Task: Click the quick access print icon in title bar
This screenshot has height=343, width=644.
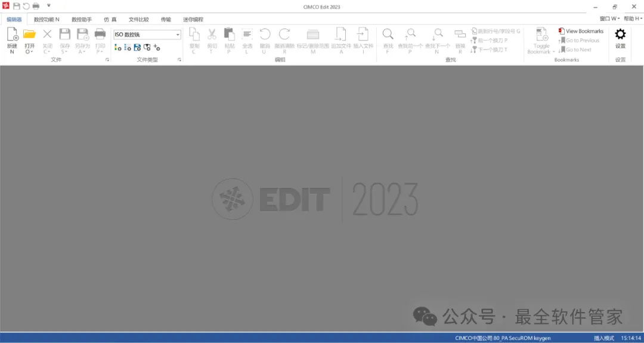Action: click(x=36, y=6)
